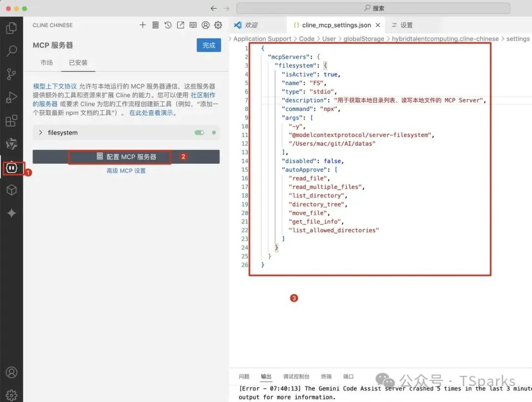Expand the filesystem server entry

click(41, 132)
